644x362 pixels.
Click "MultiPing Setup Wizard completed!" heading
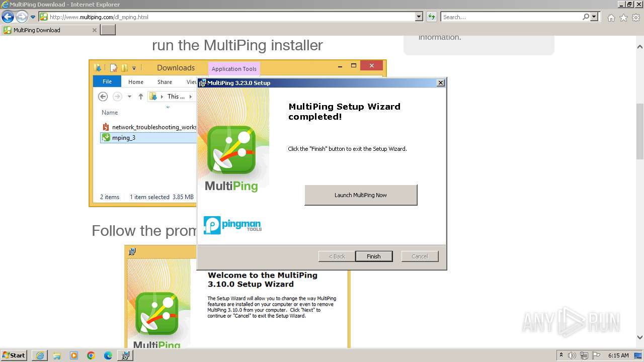(x=344, y=112)
